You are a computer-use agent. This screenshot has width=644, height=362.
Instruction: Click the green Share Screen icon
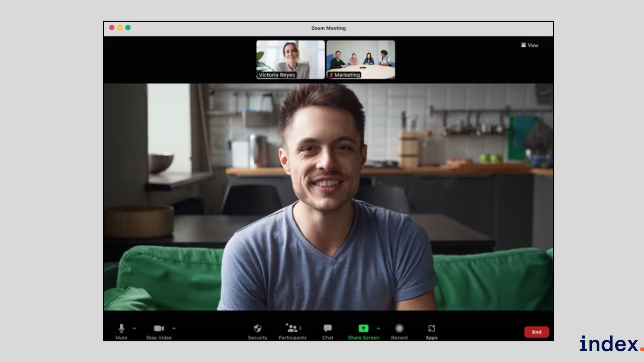coord(363,328)
